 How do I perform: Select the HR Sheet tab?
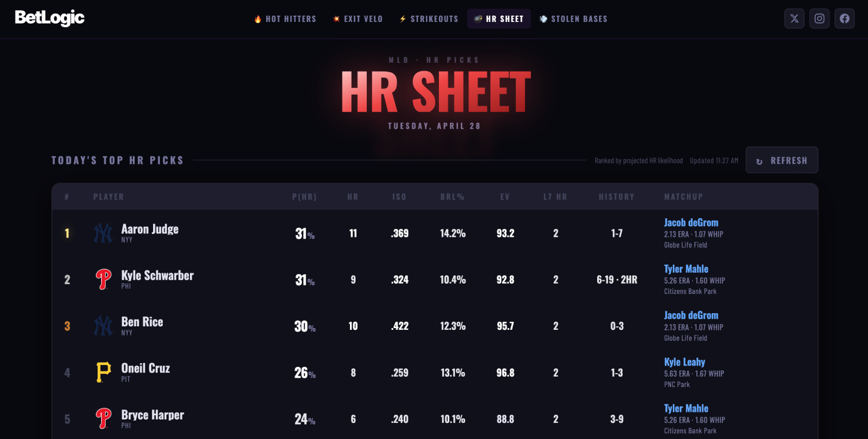point(499,18)
